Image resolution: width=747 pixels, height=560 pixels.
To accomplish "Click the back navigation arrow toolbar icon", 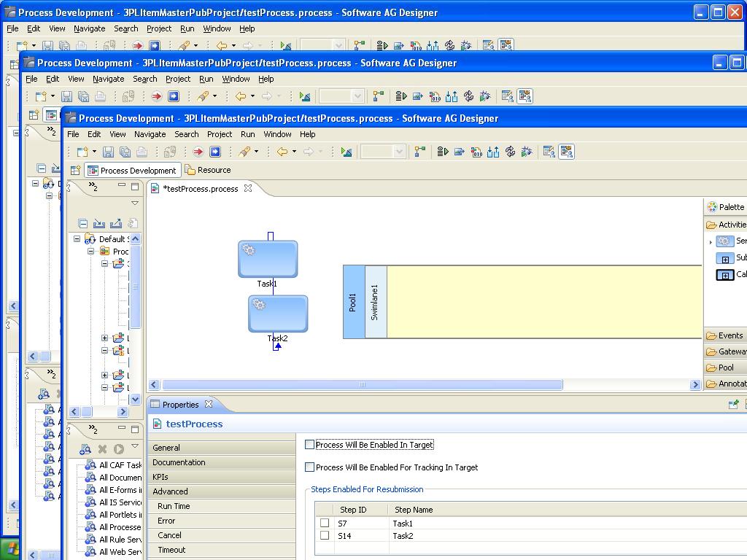I will click(x=282, y=152).
